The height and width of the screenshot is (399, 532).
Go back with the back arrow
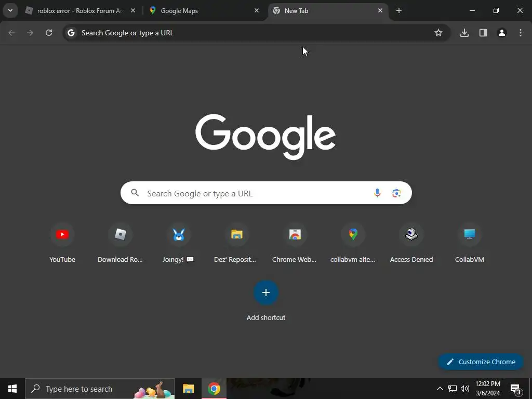point(11,33)
